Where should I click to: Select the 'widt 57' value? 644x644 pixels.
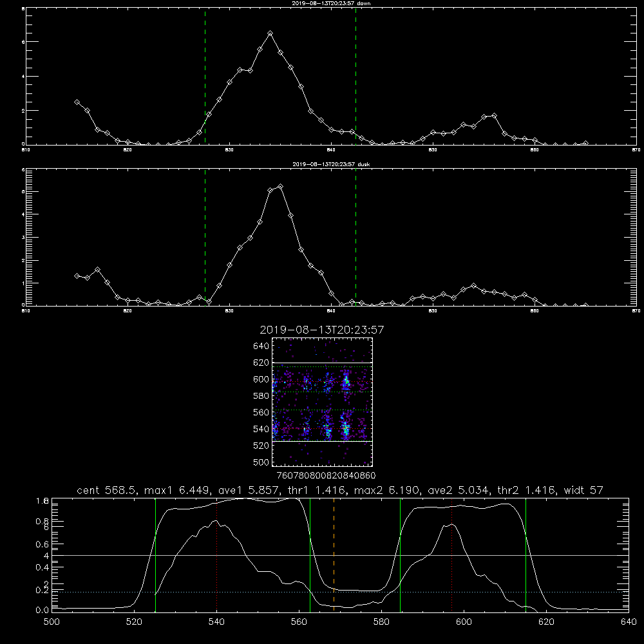pyautogui.click(x=583, y=490)
